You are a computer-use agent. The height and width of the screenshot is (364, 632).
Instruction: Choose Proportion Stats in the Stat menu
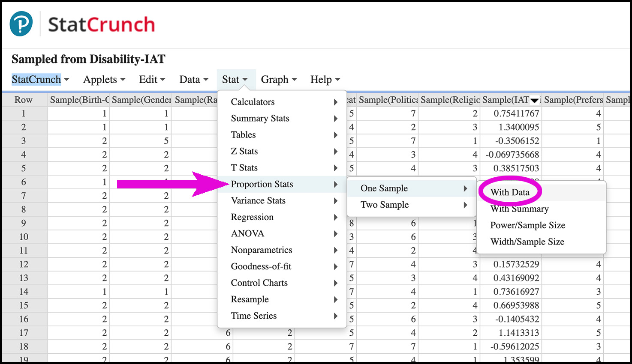[282, 184]
